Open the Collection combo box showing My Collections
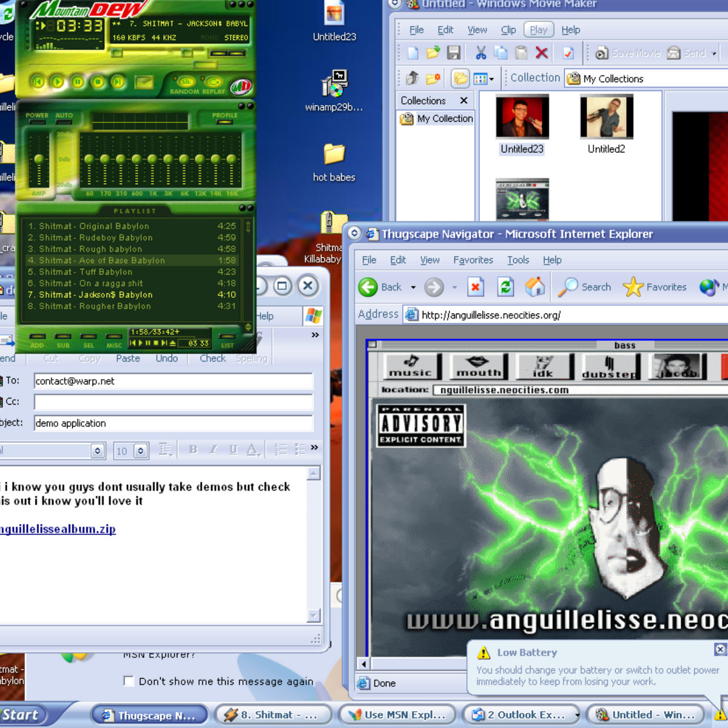The image size is (728, 728). pyautogui.click(x=646, y=78)
